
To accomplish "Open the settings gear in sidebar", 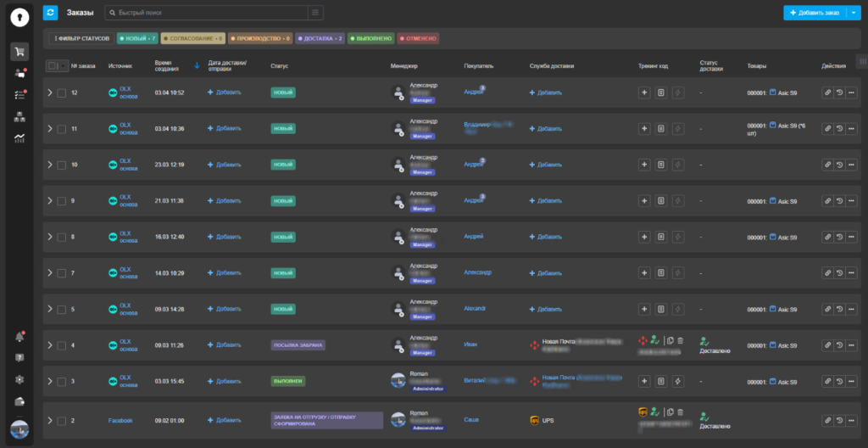I will coord(19,379).
